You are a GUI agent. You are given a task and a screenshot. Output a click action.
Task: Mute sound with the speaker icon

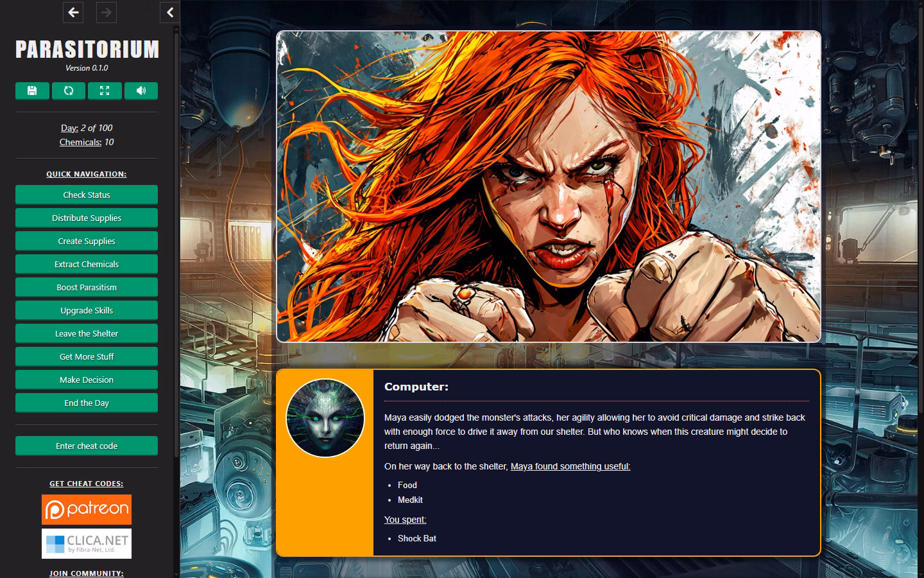[x=141, y=91]
